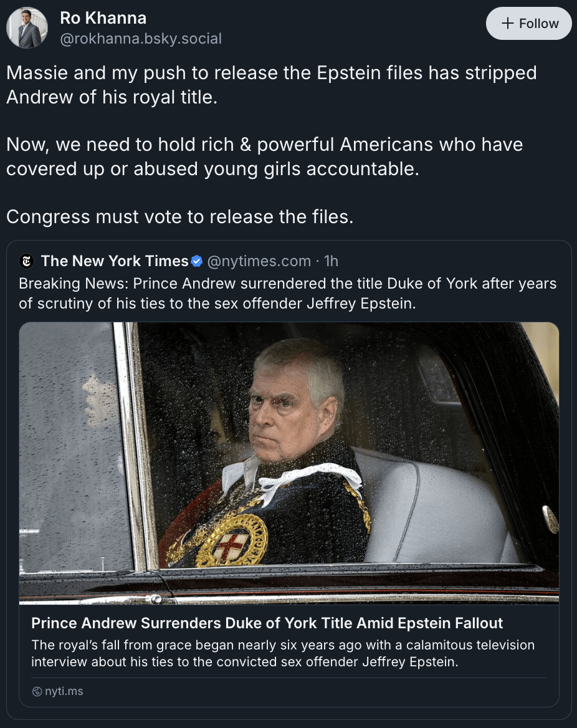Image resolution: width=577 pixels, height=728 pixels.
Task: Open The New York Times author name
Action: (115, 261)
